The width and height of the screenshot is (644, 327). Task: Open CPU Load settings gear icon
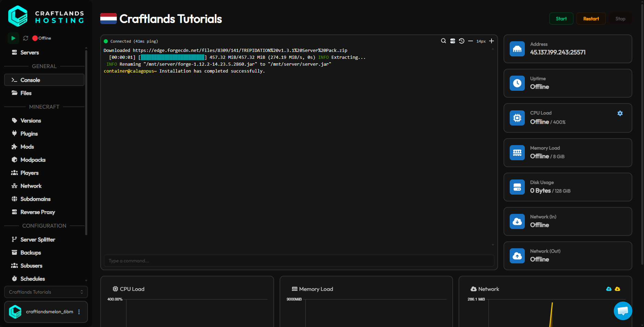[x=620, y=113]
